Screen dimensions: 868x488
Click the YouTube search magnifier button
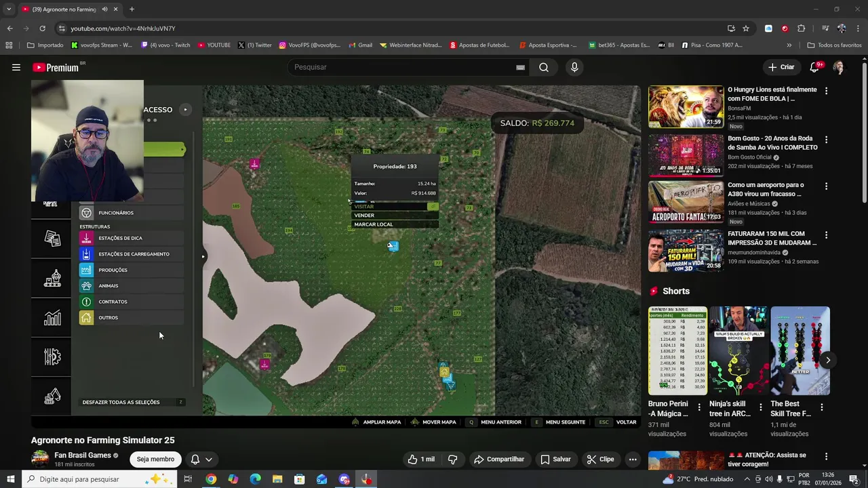[544, 67]
